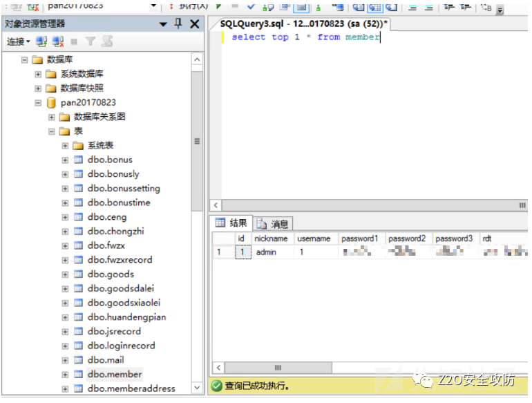Open the toolbar overflow options arrow
This screenshot has height=403, width=532.
tap(500, 10)
